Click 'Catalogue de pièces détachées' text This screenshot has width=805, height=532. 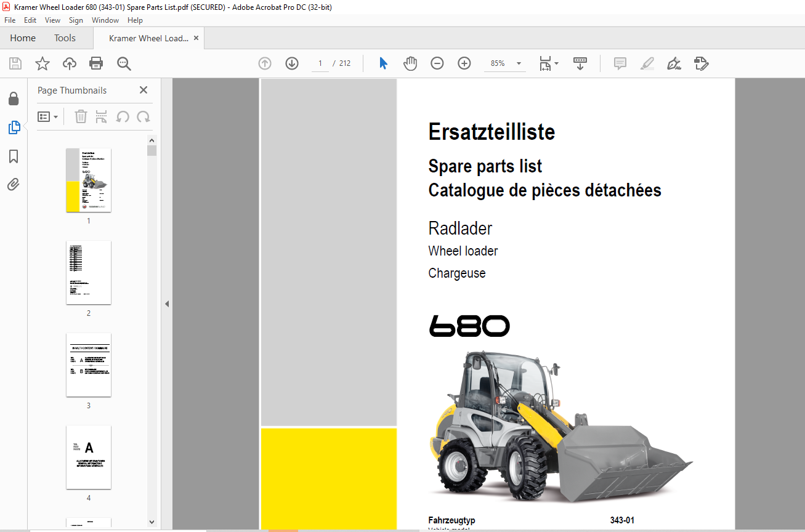(545, 190)
